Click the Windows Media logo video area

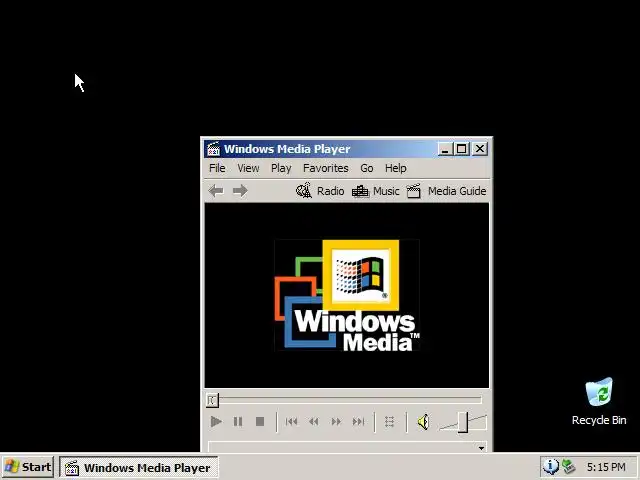click(347, 295)
